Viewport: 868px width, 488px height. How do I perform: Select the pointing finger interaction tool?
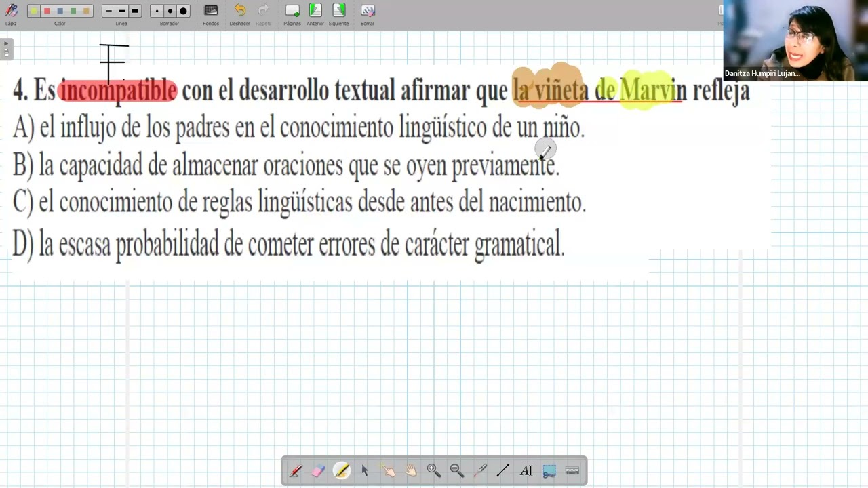388,470
